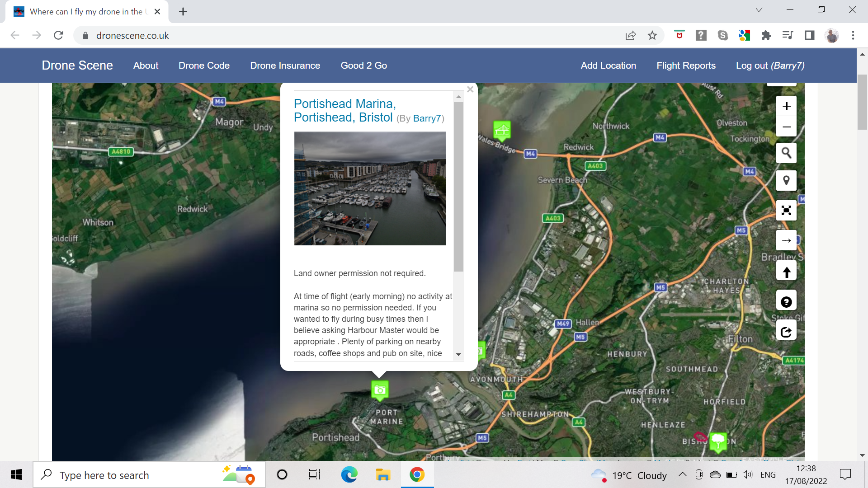Viewport: 868px width, 488px height.
Task: Open a new browser tab
Action: [183, 12]
